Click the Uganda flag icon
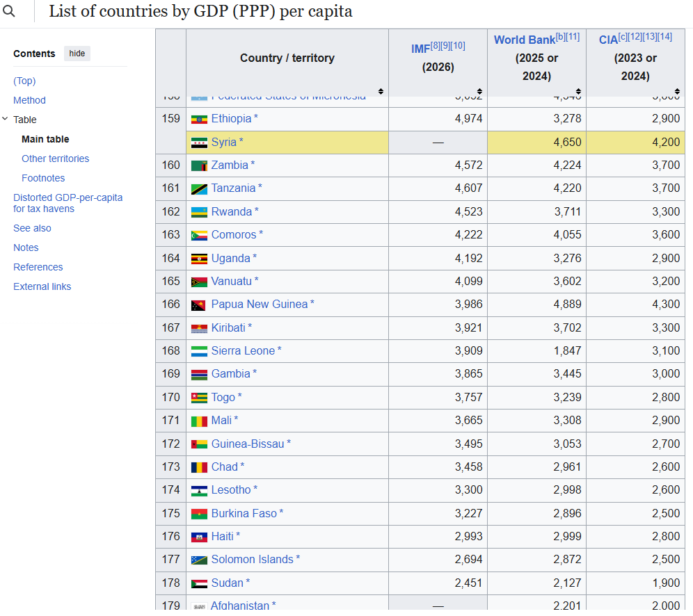The width and height of the screenshot is (693, 616). pyautogui.click(x=199, y=259)
